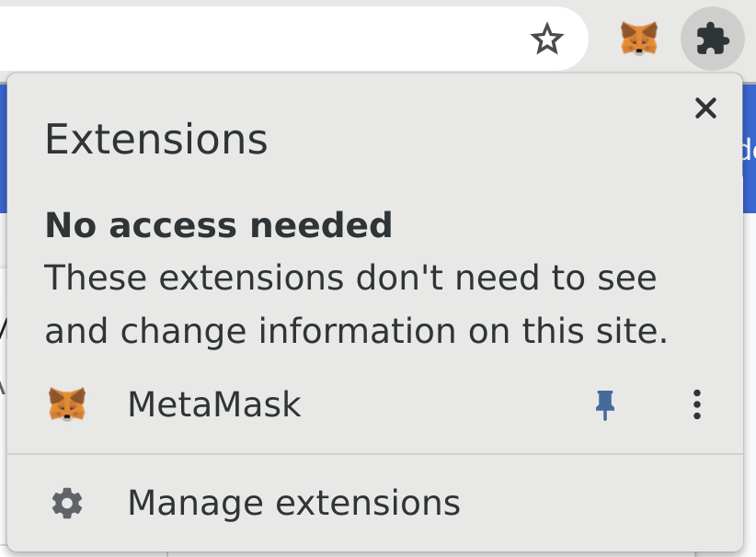Click the blue page strip left of popup

pyautogui.click(x=3, y=147)
